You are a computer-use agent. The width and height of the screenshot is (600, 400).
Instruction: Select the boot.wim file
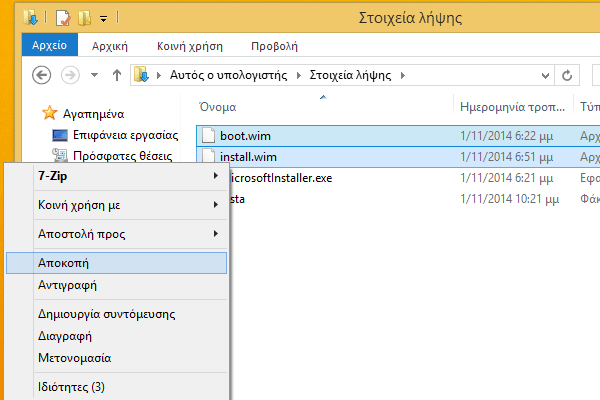pyautogui.click(x=245, y=136)
